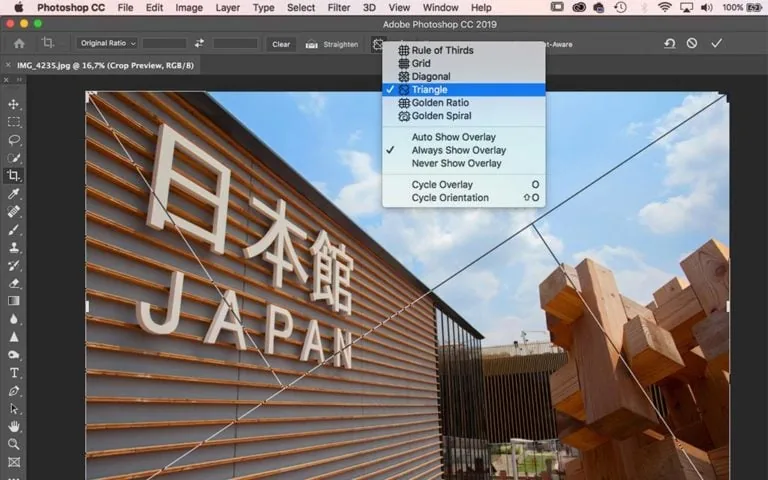Screen dimensions: 768x480
Task: Open the Apple menu
Action: point(19,7)
